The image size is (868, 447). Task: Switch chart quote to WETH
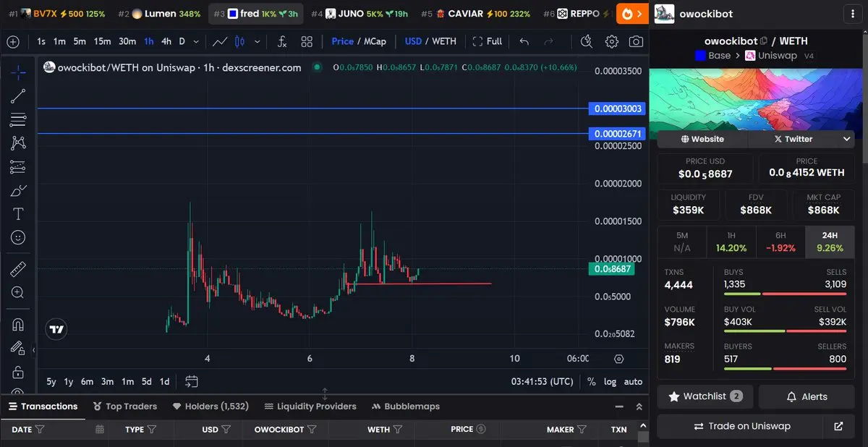click(444, 41)
